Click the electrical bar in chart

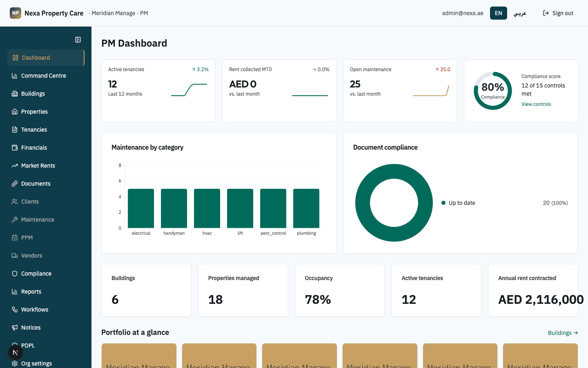click(141, 209)
